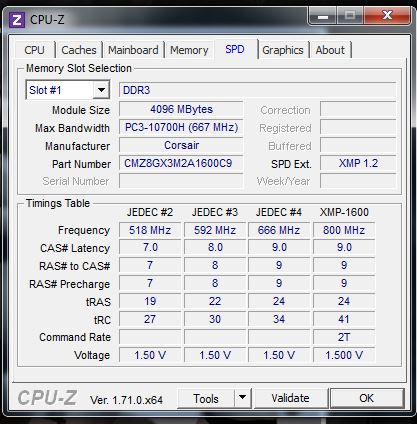Click the 518 MHz frequency cell
This screenshot has height=424, width=417.
(150, 230)
